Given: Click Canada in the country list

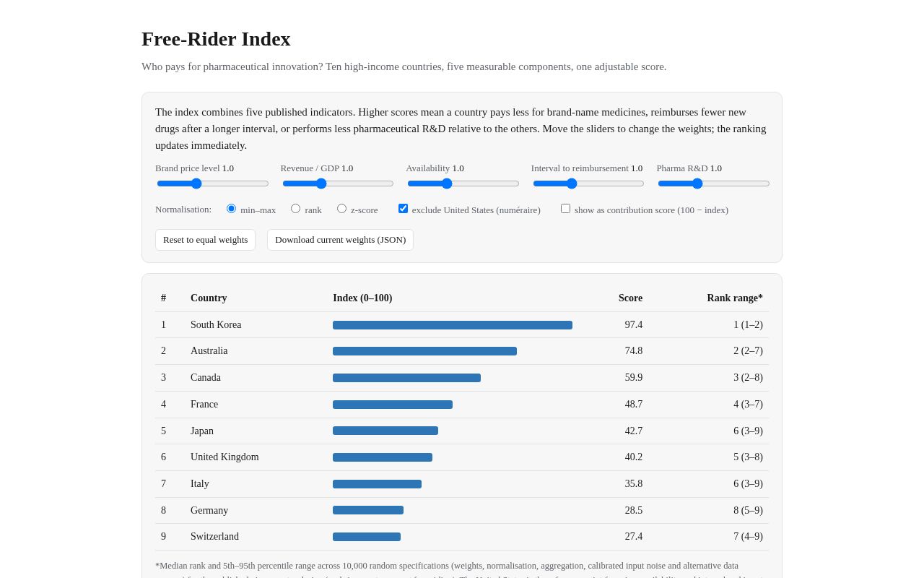Looking at the screenshot, I should (x=206, y=378).
